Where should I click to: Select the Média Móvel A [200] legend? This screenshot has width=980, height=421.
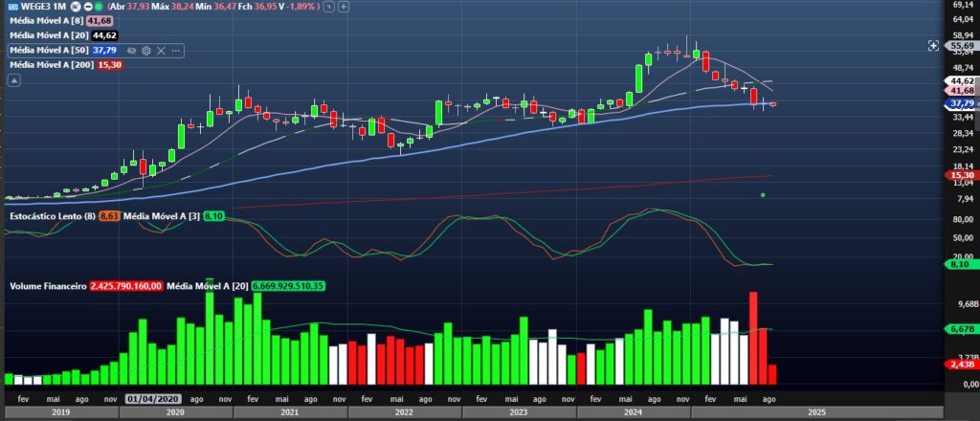click(x=48, y=64)
